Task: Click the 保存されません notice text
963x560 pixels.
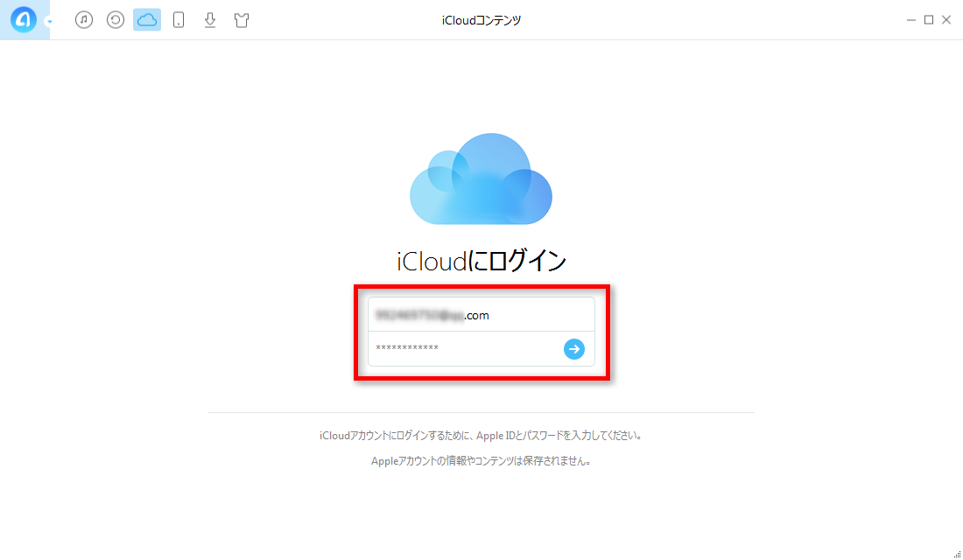Action: click(481, 460)
